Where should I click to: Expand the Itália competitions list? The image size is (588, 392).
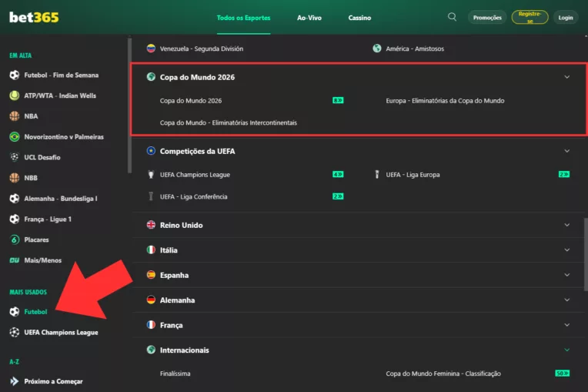(x=567, y=250)
